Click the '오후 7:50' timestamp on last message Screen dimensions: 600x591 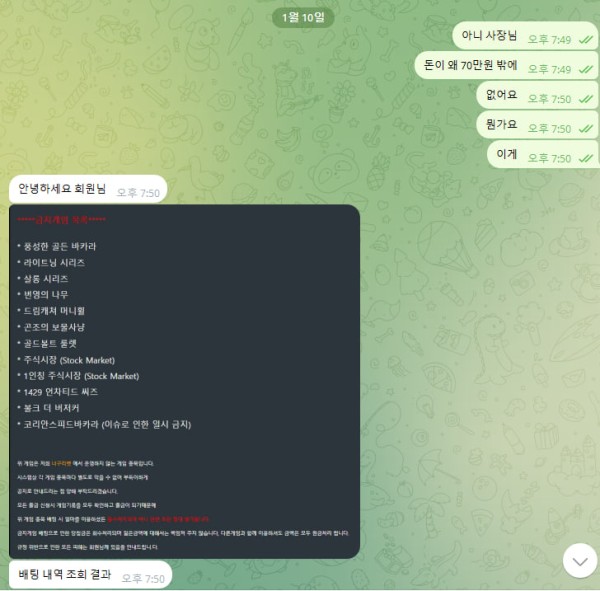[143, 578]
